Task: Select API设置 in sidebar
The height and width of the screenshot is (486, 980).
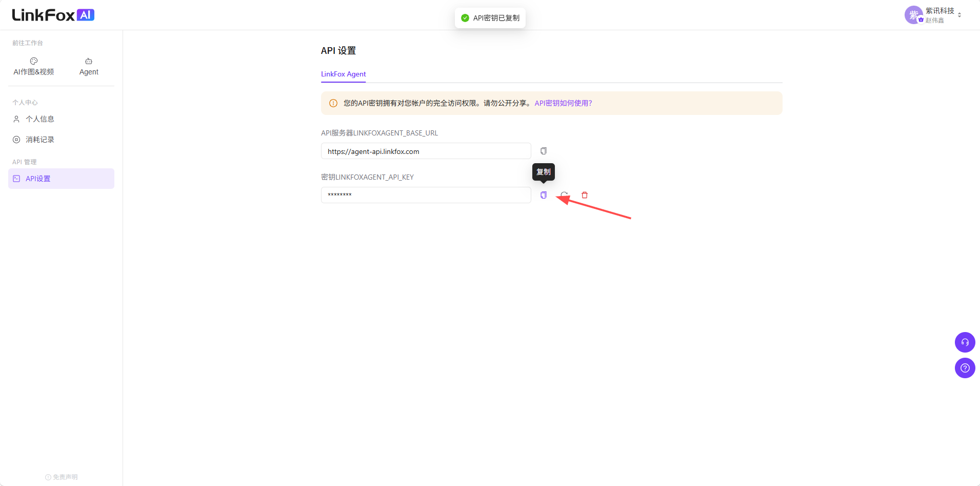Action: (x=61, y=179)
